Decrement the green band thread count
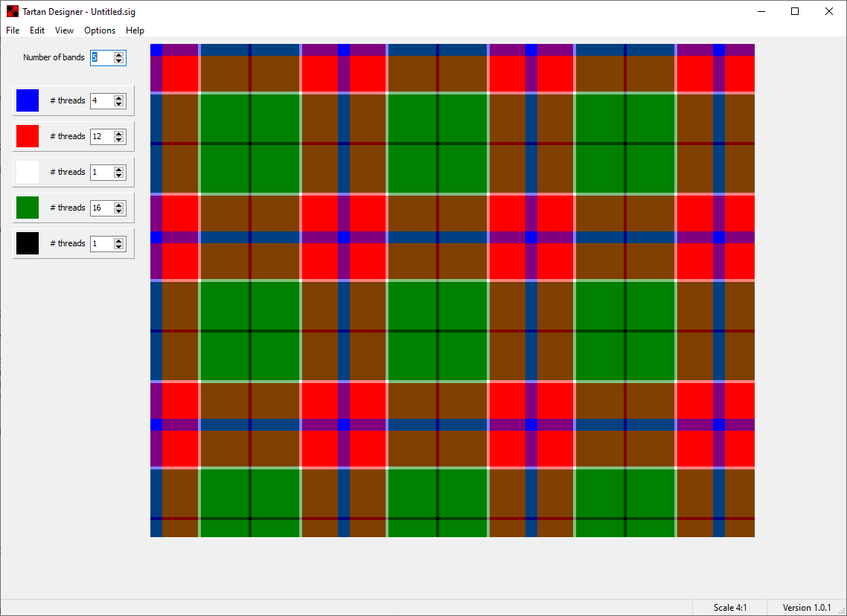This screenshot has height=616, width=847. [x=119, y=211]
